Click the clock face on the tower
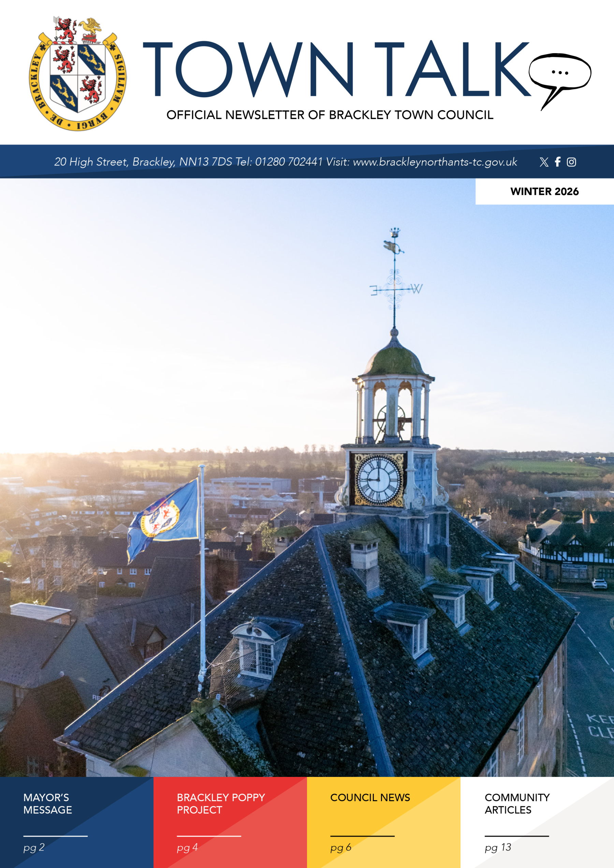The height and width of the screenshot is (868, 614). [378, 480]
